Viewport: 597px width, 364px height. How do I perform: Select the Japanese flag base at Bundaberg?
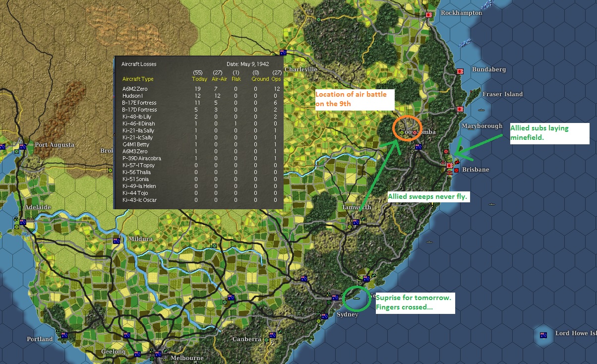click(x=460, y=71)
